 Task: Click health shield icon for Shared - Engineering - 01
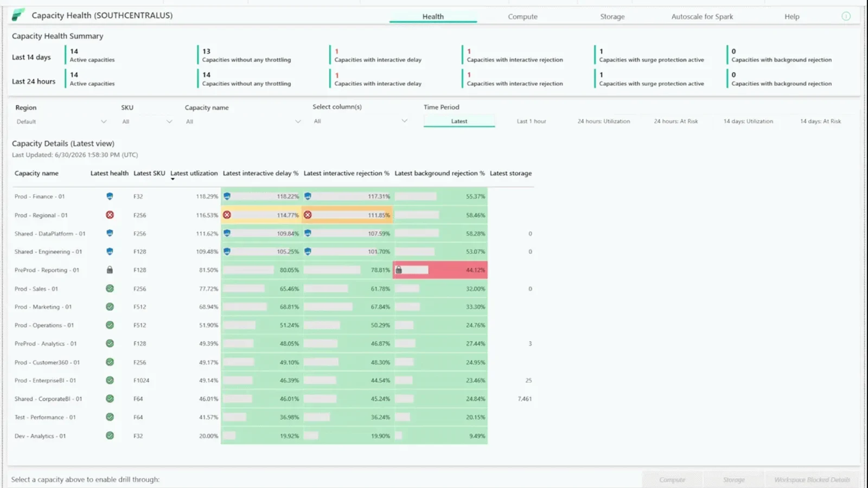tap(110, 252)
